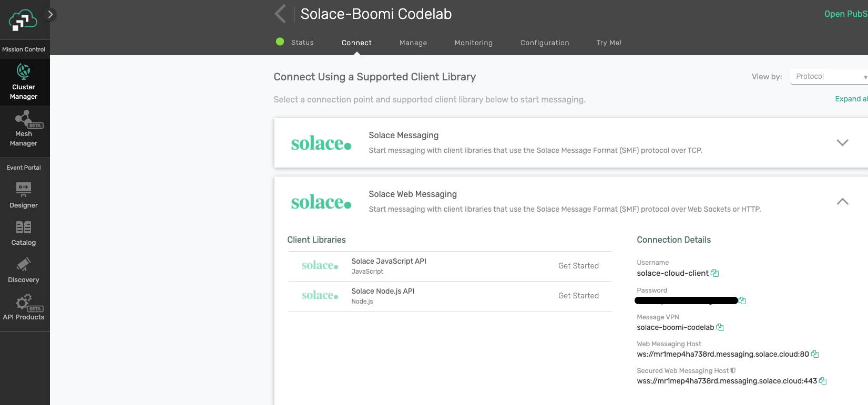Expand the Solace Messaging section

coord(842,142)
